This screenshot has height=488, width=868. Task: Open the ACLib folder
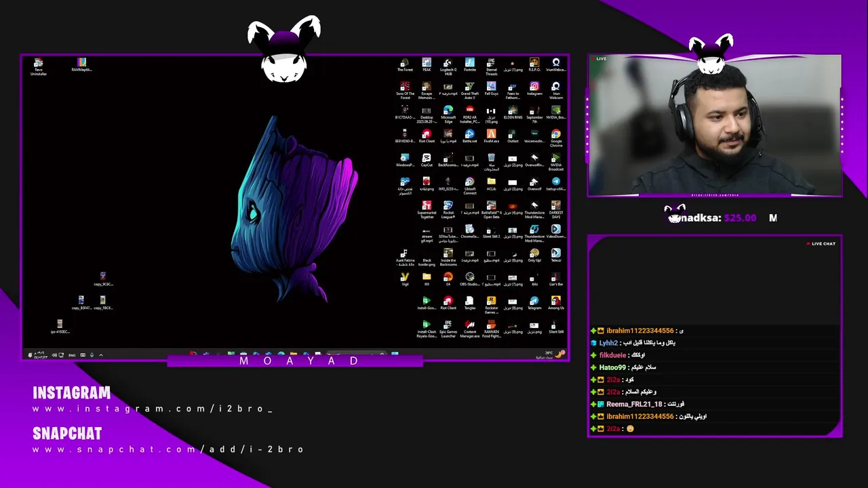[492, 184]
